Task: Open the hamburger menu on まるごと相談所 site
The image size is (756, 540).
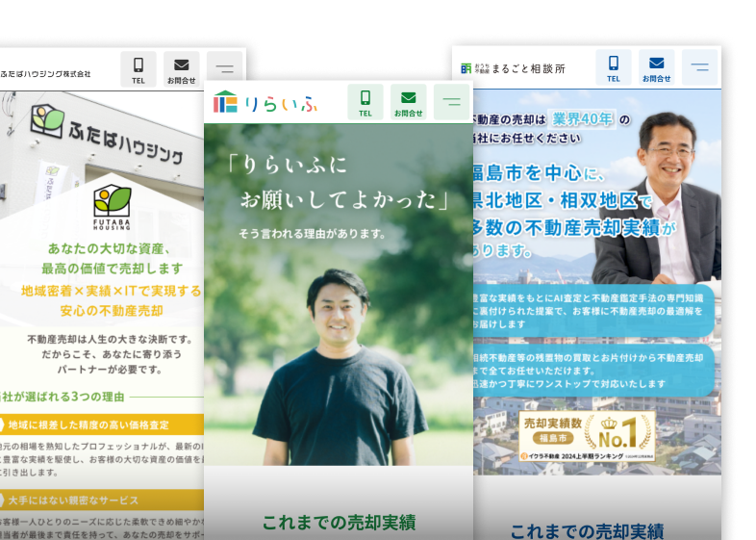Action: tap(699, 68)
